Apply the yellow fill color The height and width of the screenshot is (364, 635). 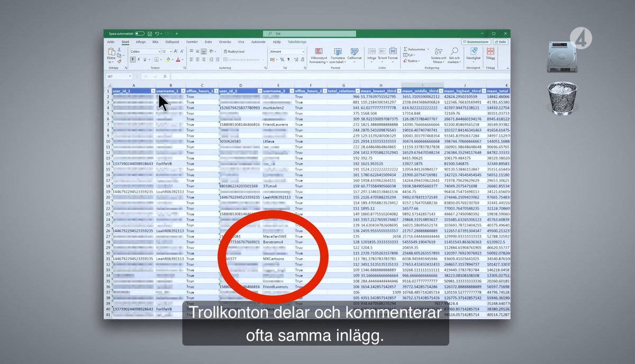pos(168,60)
